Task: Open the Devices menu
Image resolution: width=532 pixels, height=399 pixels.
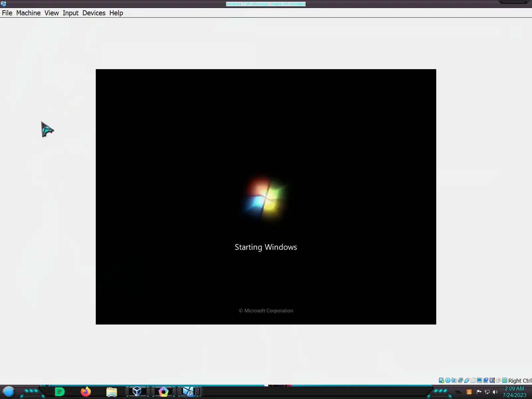Action: pos(94,13)
